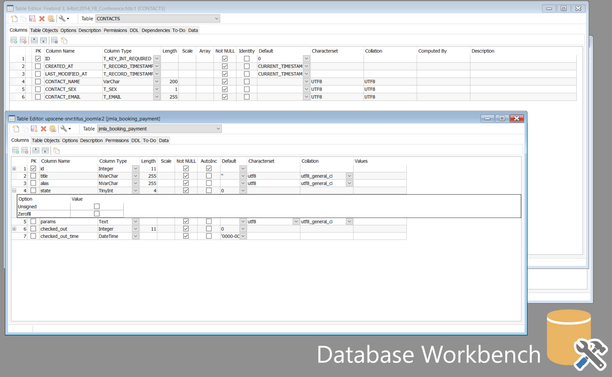The image size is (612, 377).
Task: Collapse the expanded state row
Action: 14,191
